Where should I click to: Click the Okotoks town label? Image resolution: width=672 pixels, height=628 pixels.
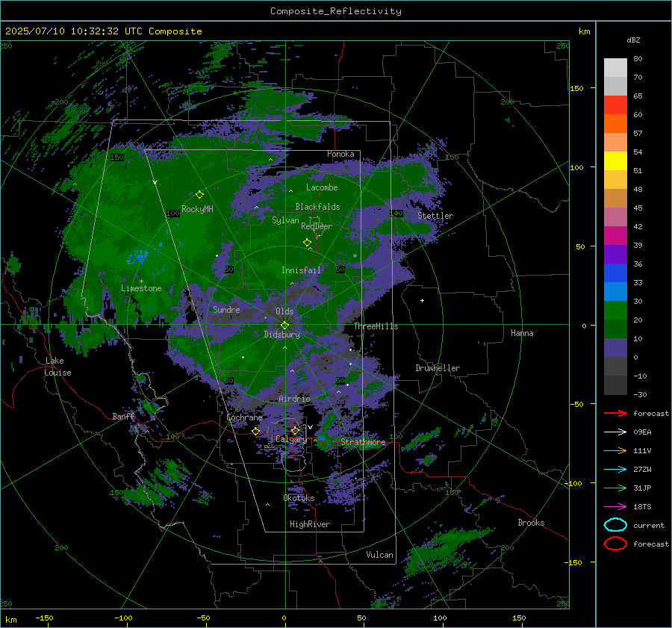tap(299, 498)
